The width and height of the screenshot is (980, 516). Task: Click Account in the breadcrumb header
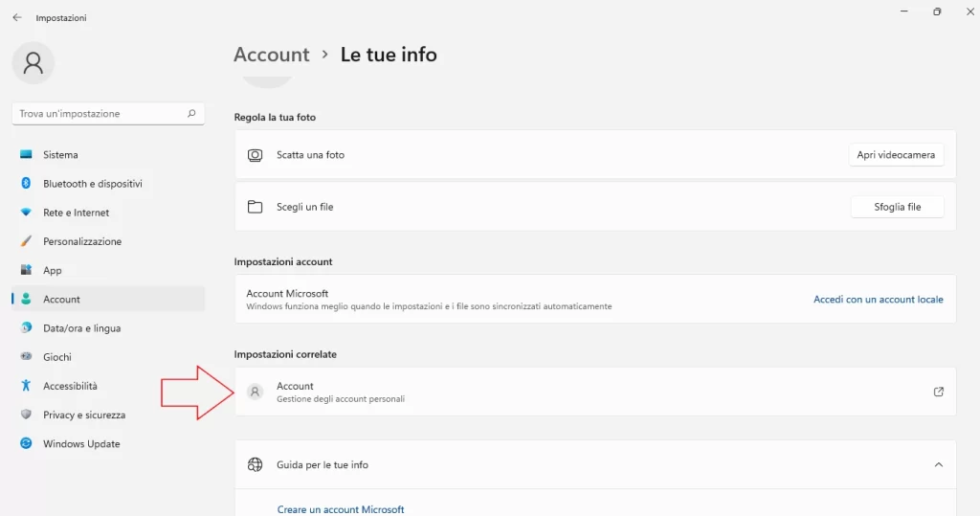[272, 55]
